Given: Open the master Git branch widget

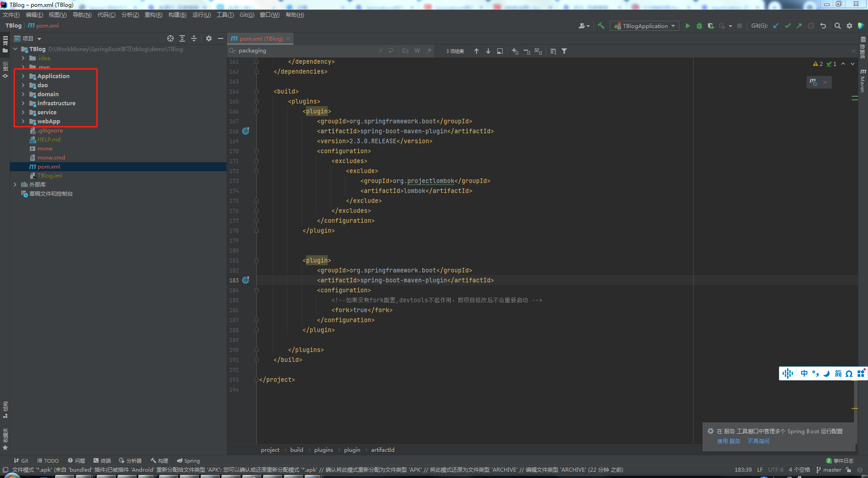Looking at the screenshot, I should tap(831, 470).
